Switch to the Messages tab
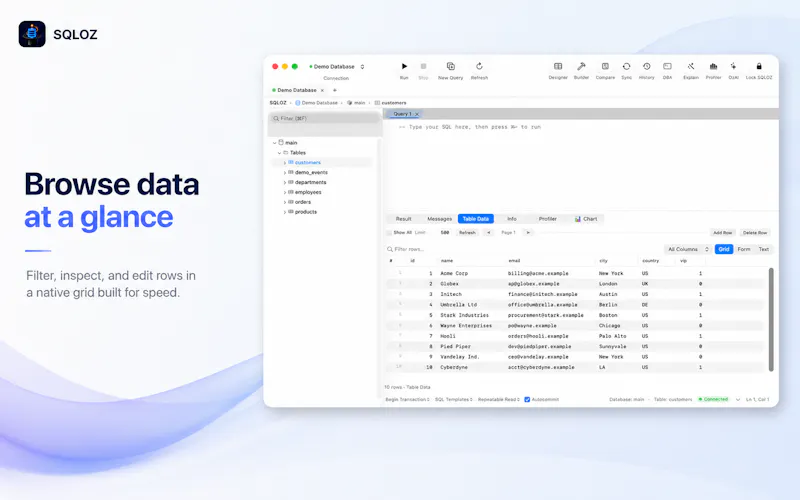This screenshot has height=500, width=800. (439, 219)
